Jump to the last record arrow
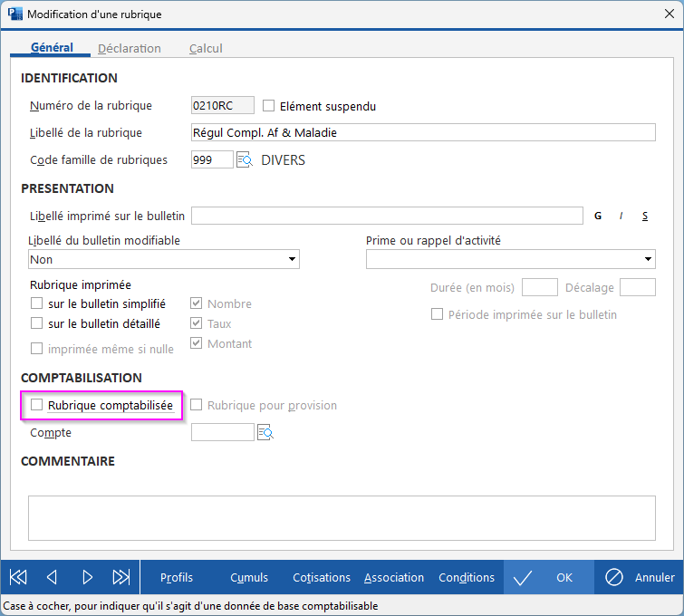Viewport: 684px width, 616px height. (x=120, y=577)
